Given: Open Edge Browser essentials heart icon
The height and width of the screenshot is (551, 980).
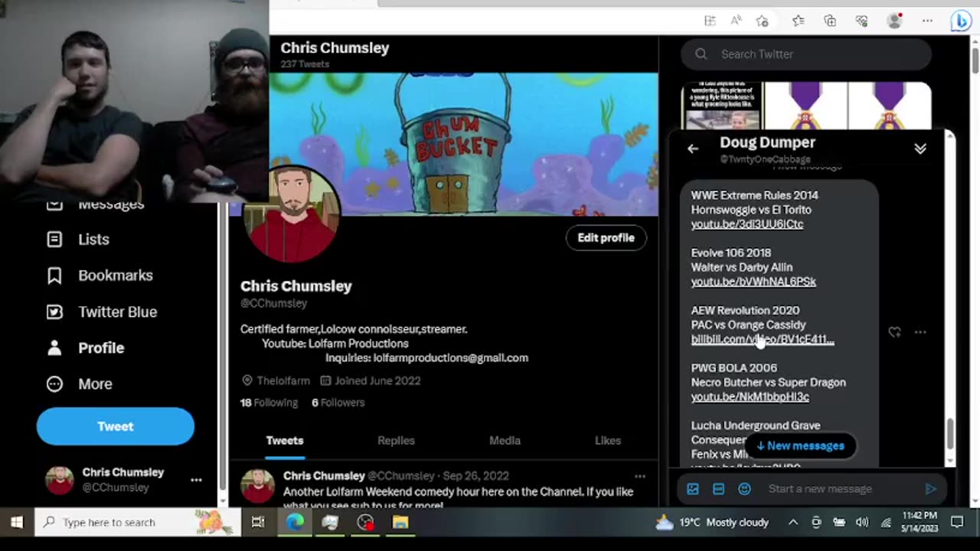Looking at the screenshot, I should click(x=862, y=21).
